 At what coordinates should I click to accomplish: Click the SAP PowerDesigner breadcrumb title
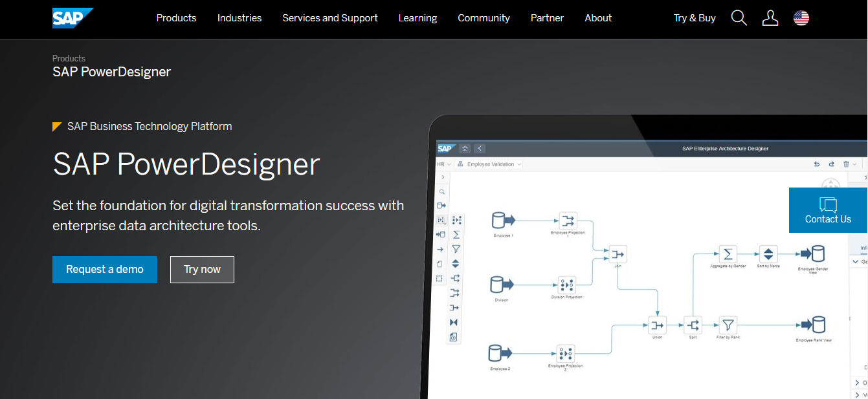111,72
